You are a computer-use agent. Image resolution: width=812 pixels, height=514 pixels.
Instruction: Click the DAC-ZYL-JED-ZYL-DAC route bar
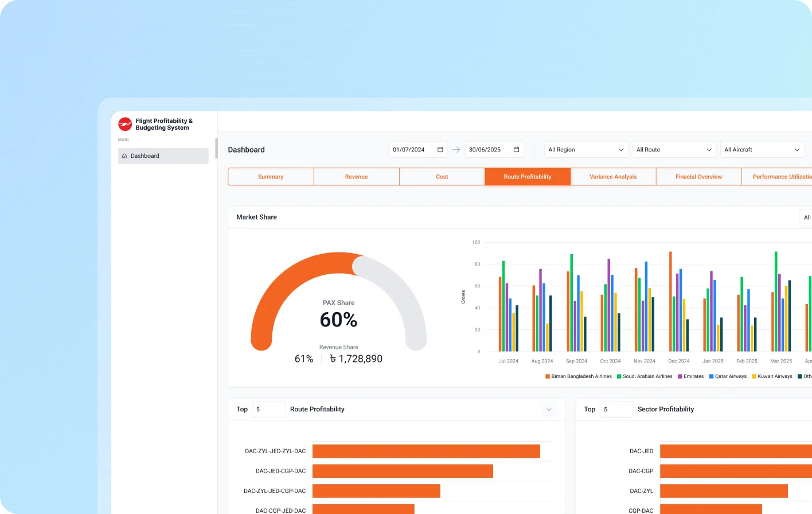tap(426, 451)
